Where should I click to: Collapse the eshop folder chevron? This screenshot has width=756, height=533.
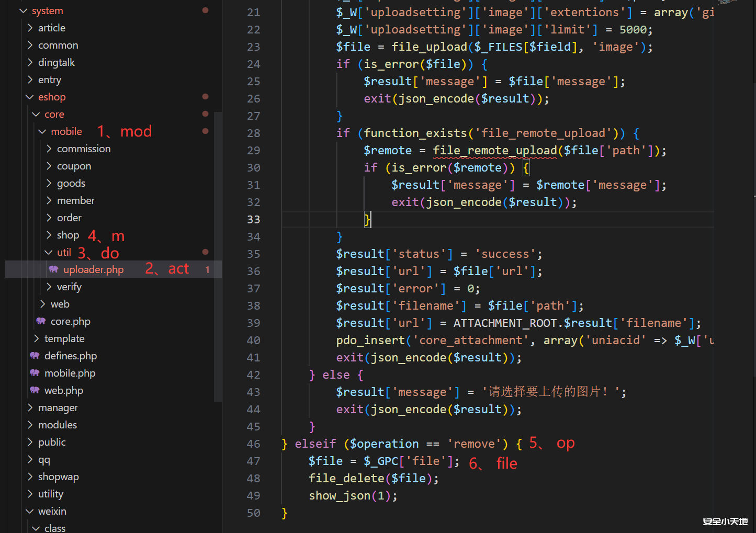tap(30, 97)
